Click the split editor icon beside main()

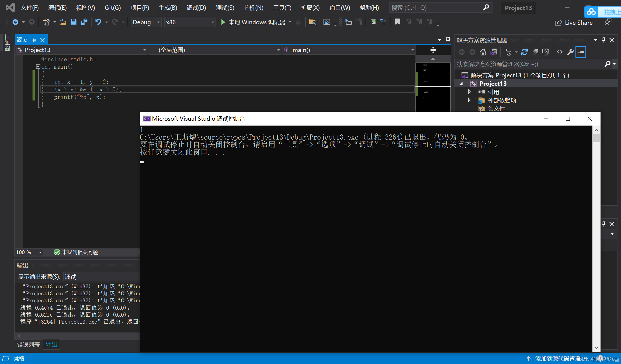tap(433, 50)
